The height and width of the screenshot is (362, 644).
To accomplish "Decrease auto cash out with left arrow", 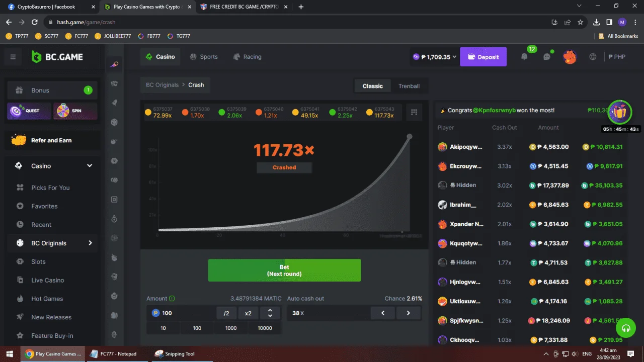I will click(x=383, y=313).
